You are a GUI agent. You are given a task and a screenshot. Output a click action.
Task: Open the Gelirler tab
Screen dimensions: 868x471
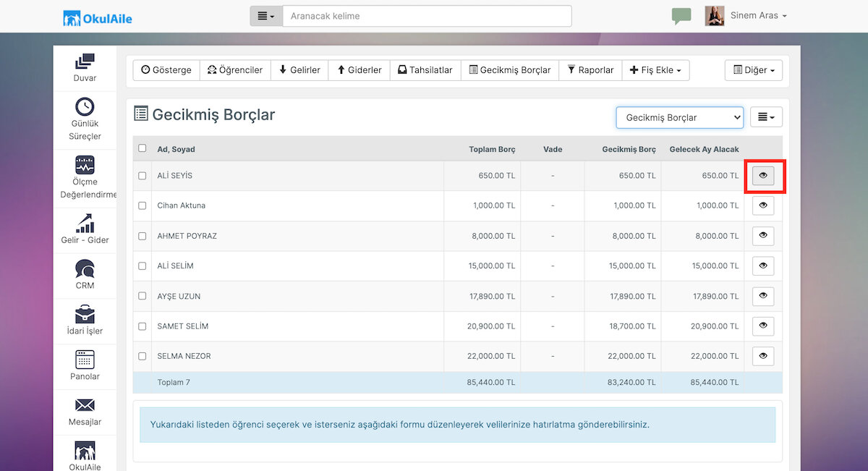(x=299, y=70)
